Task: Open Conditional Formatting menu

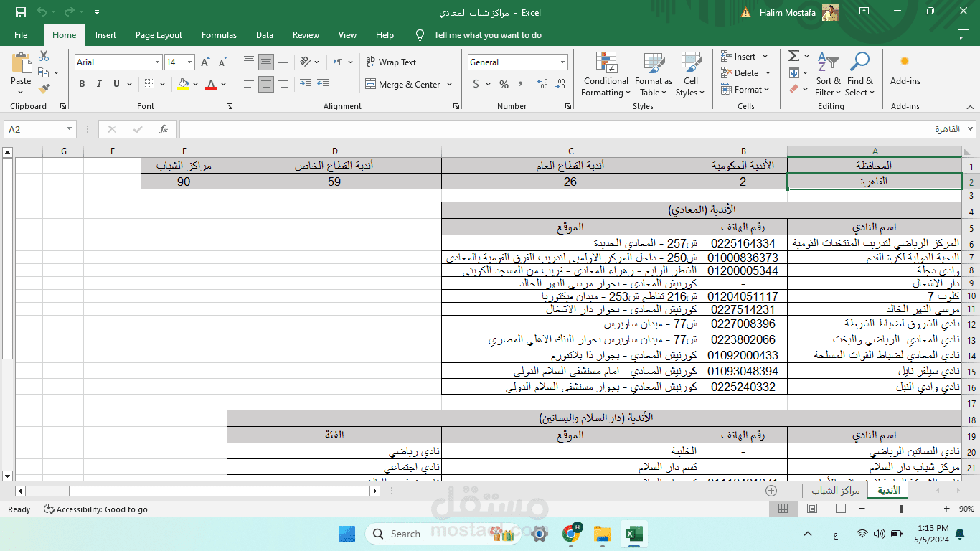Action: pos(606,74)
